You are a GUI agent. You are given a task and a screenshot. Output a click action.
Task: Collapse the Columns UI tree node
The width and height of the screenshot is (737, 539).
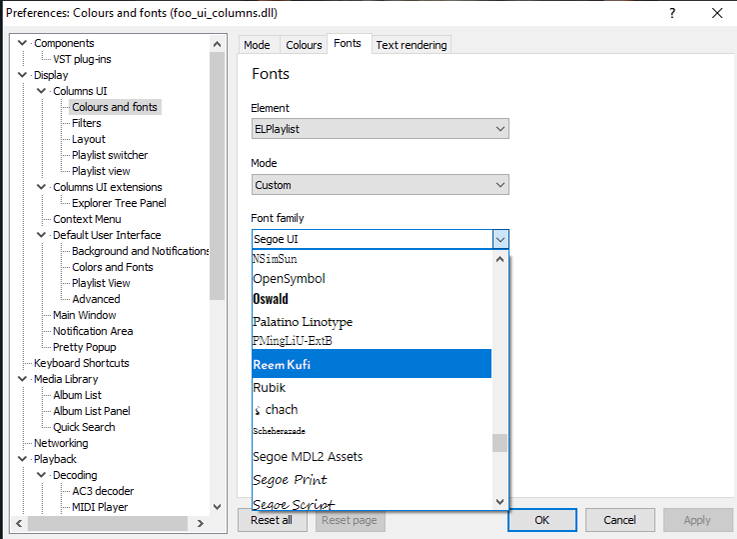pos(42,91)
